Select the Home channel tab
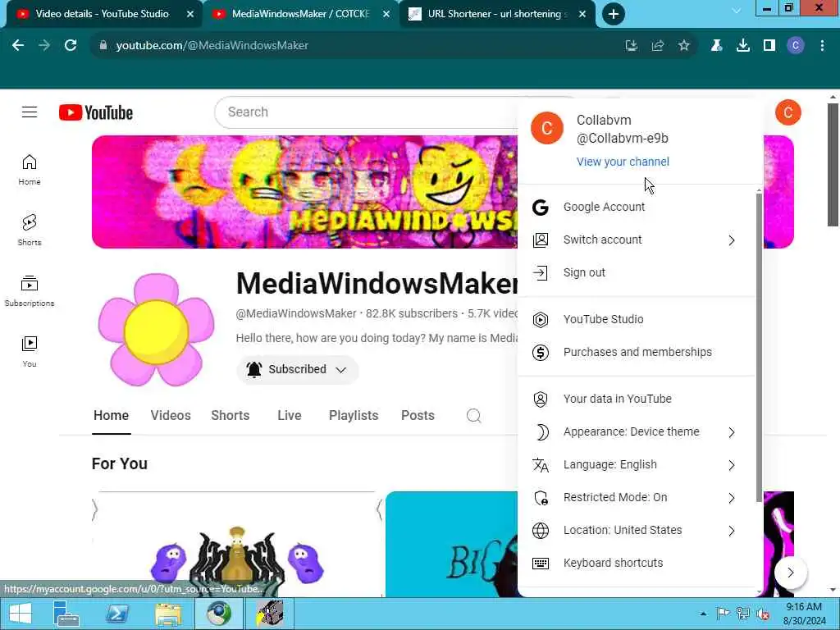 [111, 416]
